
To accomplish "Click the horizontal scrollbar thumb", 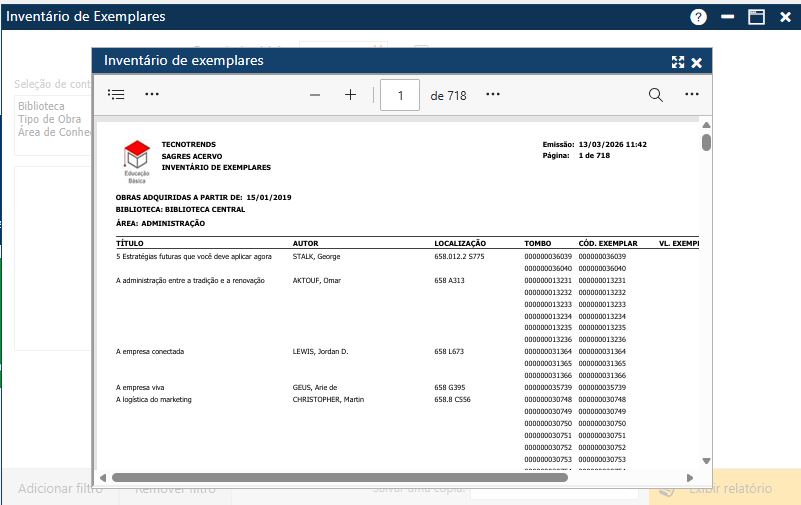I will [340, 478].
